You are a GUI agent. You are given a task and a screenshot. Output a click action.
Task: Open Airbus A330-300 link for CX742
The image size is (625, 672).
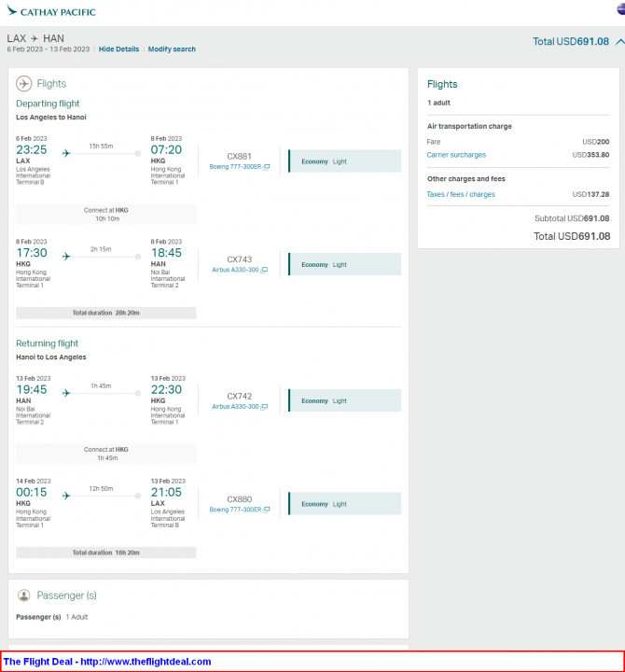coord(235,407)
